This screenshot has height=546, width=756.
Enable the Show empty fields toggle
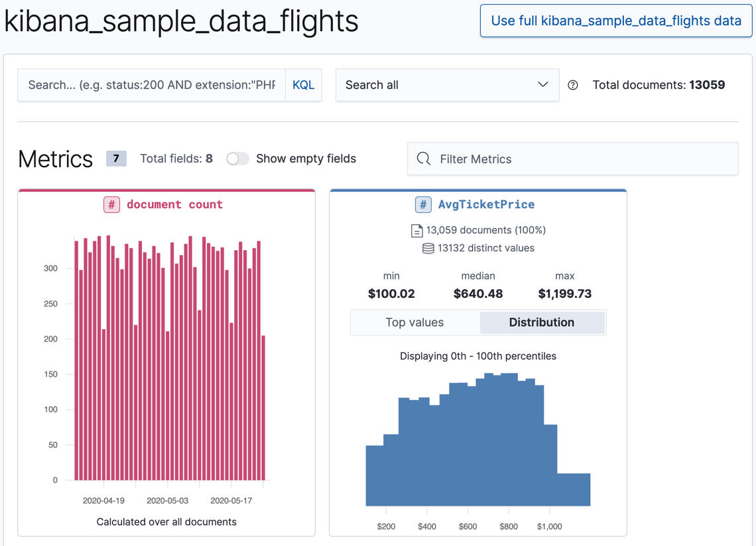click(237, 159)
